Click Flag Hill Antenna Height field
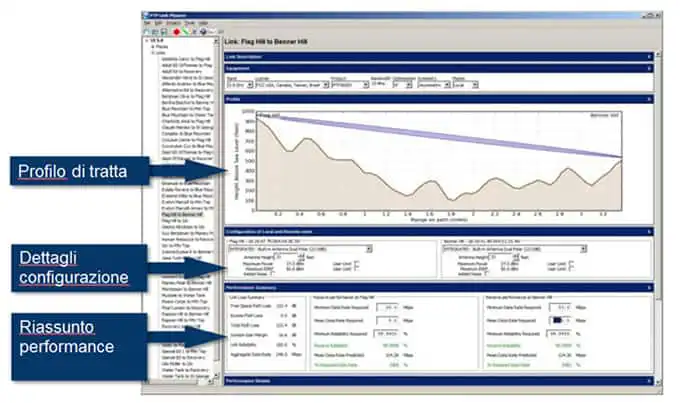Image resolution: width=680 pixels, height=403 pixels. tap(286, 257)
